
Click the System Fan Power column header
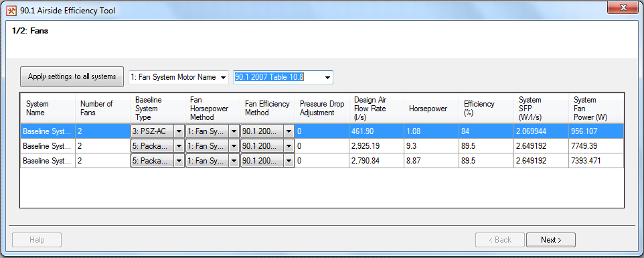pyautogui.click(x=596, y=109)
